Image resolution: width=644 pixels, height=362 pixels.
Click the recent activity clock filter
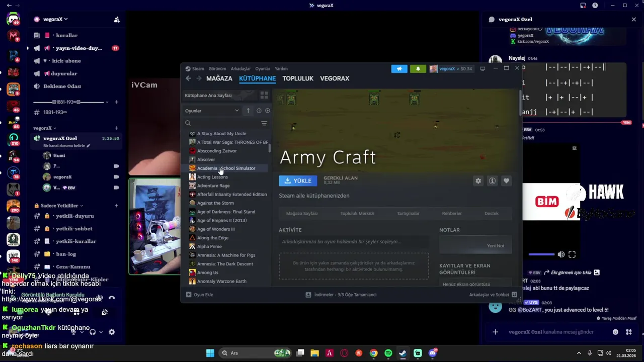[259, 111]
